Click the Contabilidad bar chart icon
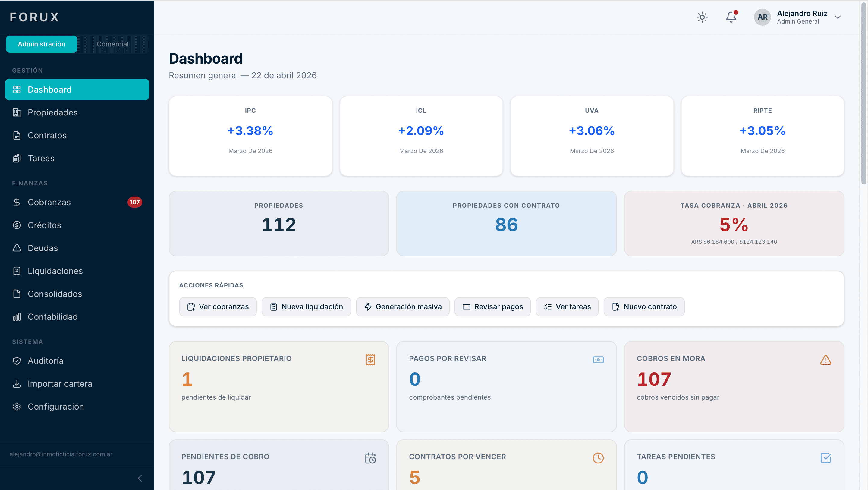The height and width of the screenshot is (490, 868). (17, 317)
